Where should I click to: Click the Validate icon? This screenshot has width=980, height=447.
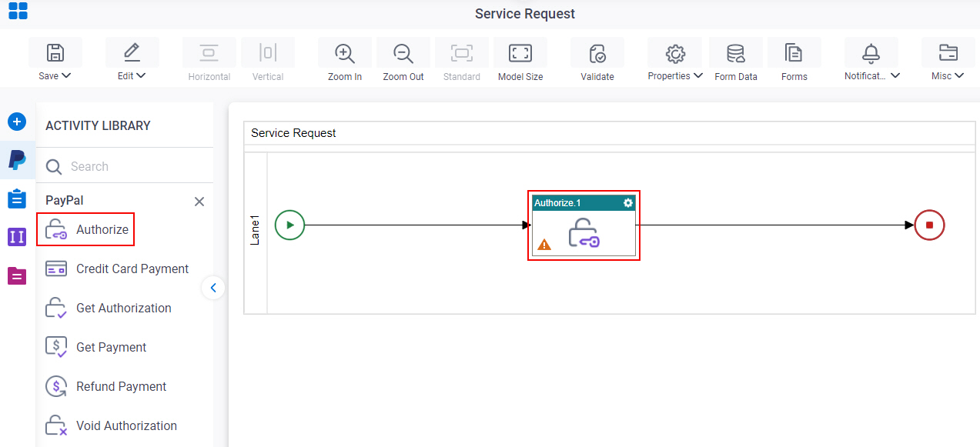[597, 52]
